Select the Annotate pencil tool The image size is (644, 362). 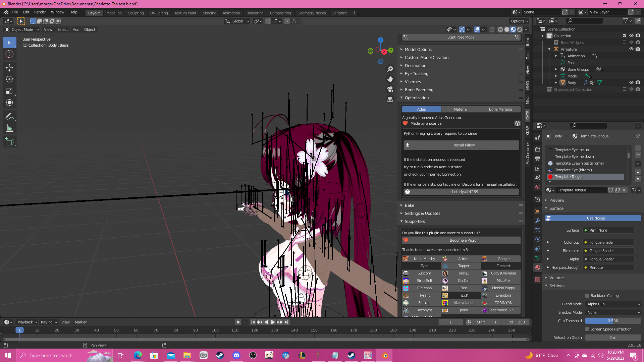[x=9, y=116]
